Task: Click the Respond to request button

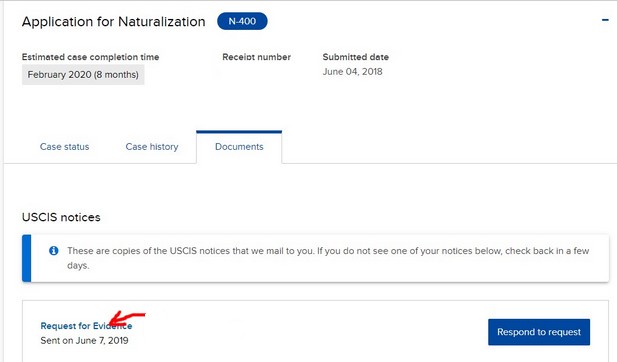Action: 539,332
